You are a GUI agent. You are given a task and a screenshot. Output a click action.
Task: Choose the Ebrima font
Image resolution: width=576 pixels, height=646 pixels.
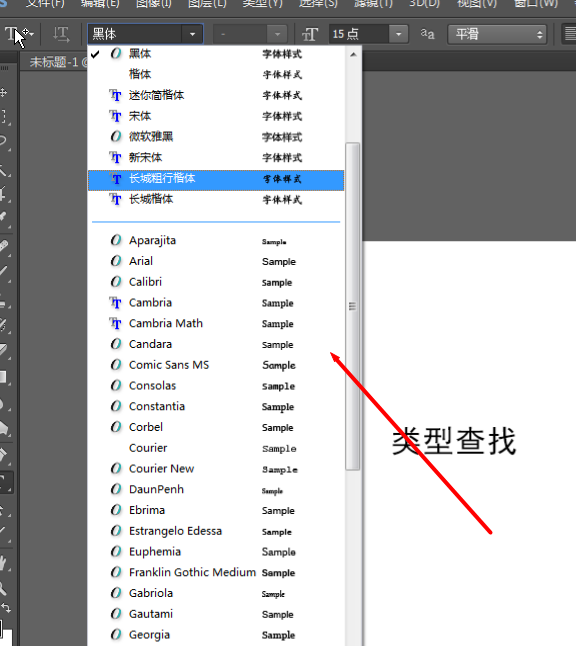point(216,510)
